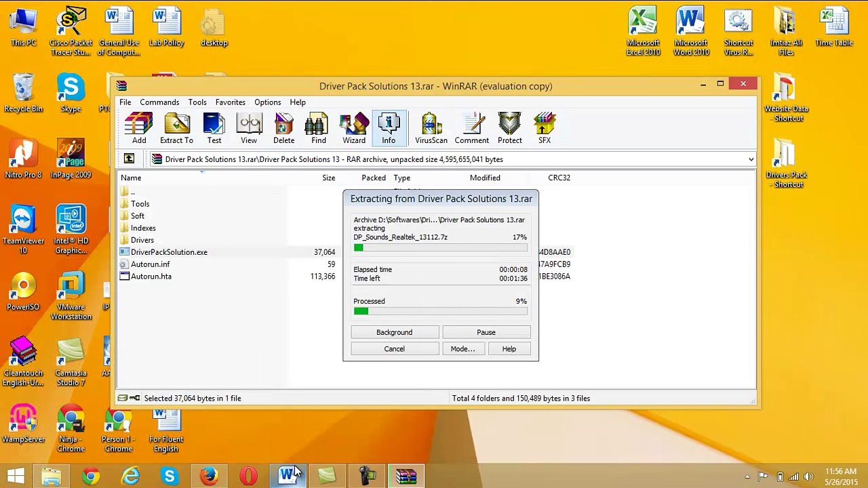Open the Tools menu
868x488 pixels.
(197, 102)
